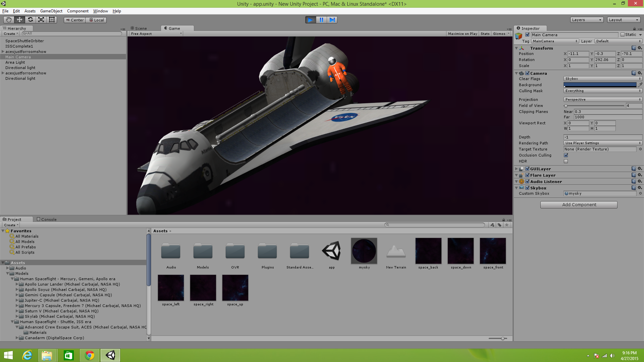Open the GameObject menu
Viewport: 644px width, 362px height.
coord(51,11)
